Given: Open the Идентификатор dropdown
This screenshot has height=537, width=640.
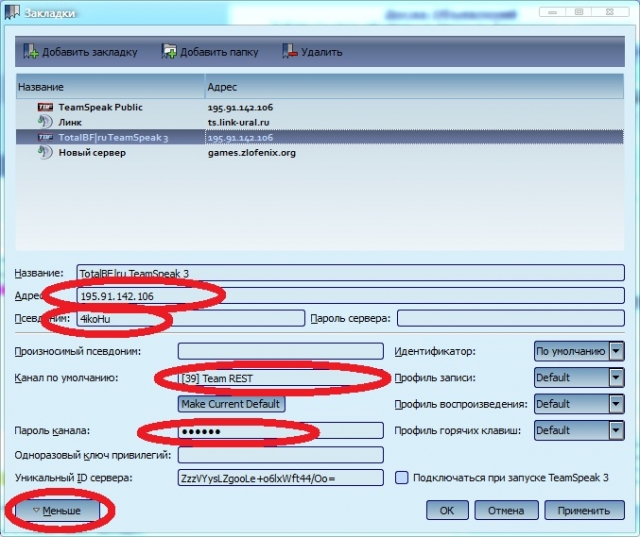Looking at the screenshot, I should [579, 351].
